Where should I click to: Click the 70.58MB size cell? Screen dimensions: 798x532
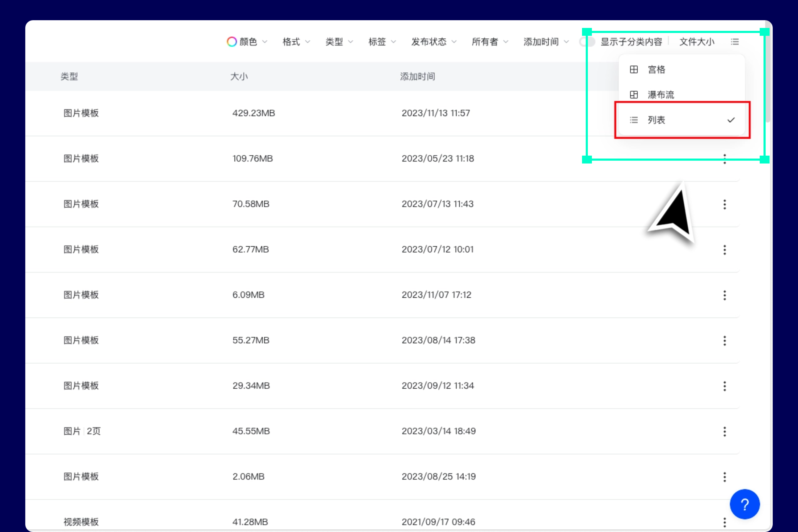[x=251, y=204]
